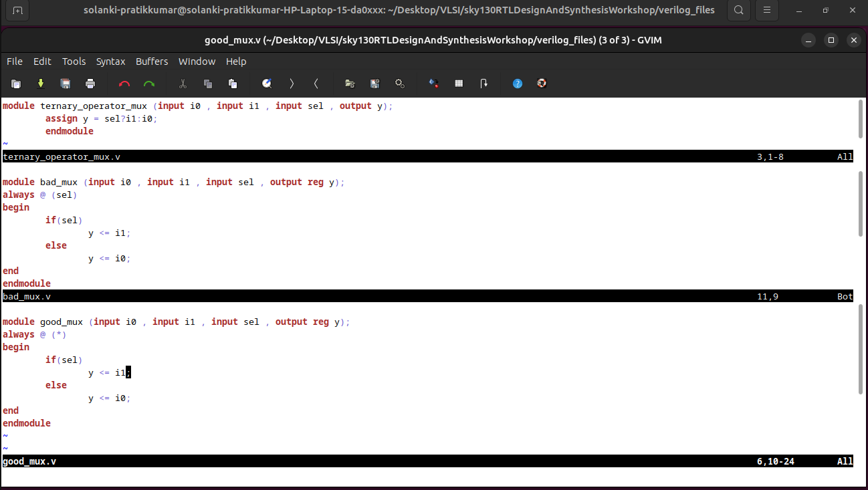Open the Syntax menu
Viewport: 868px width, 490px height.
tap(110, 61)
